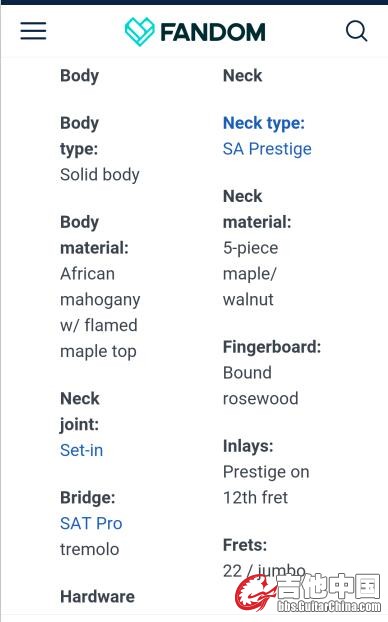This screenshot has height=622, width=388.
Task: Open the Neck type link
Action: tap(264, 123)
